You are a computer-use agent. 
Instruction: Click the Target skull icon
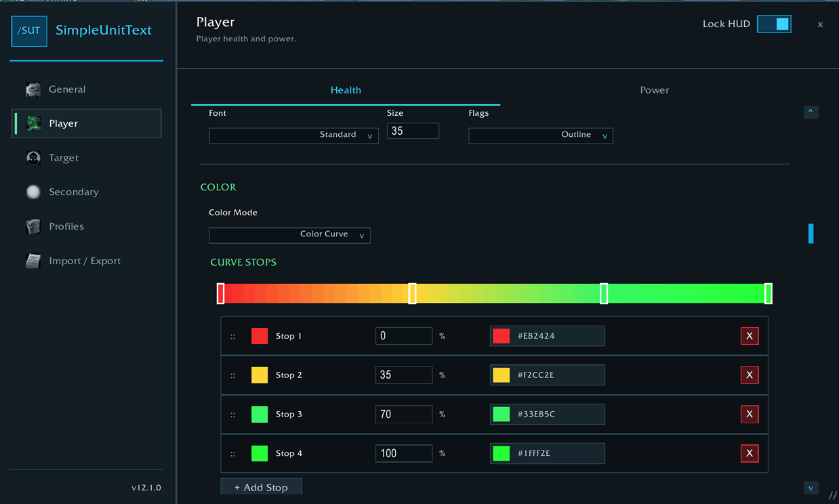coord(33,158)
